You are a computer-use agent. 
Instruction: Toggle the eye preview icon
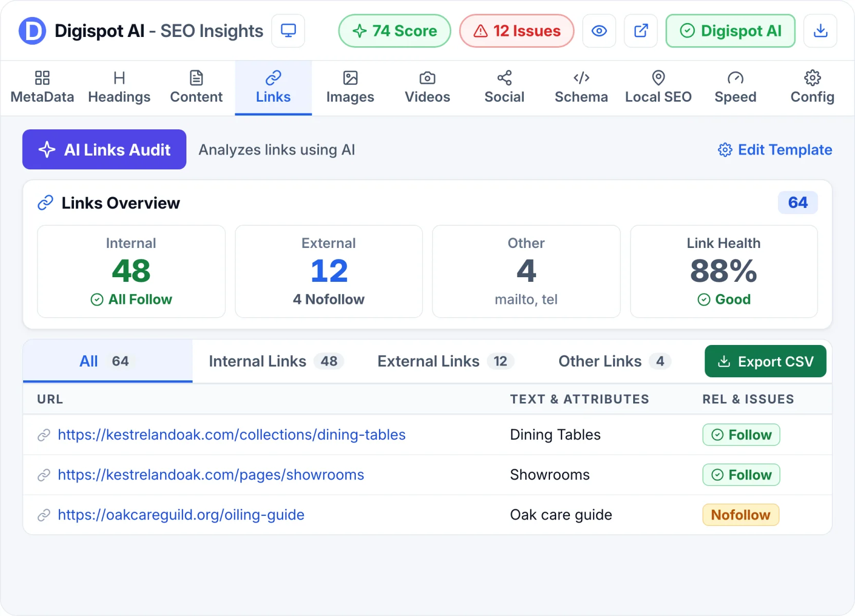(x=599, y=31)
